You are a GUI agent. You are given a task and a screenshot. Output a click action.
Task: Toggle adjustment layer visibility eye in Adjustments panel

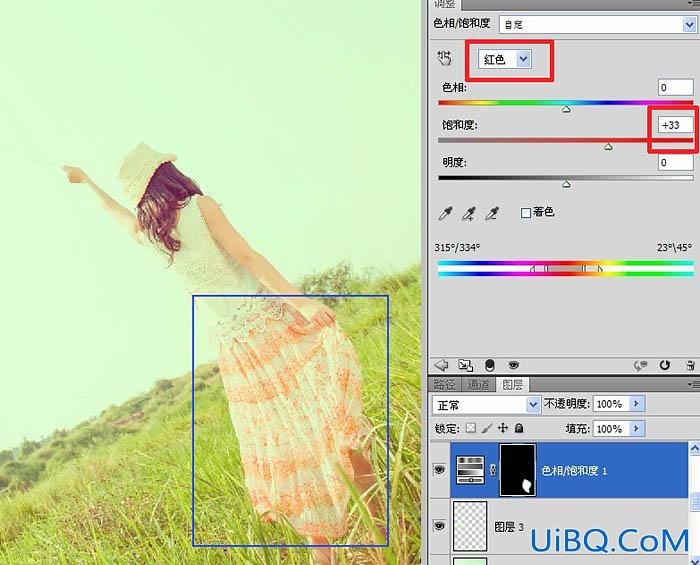513,365
